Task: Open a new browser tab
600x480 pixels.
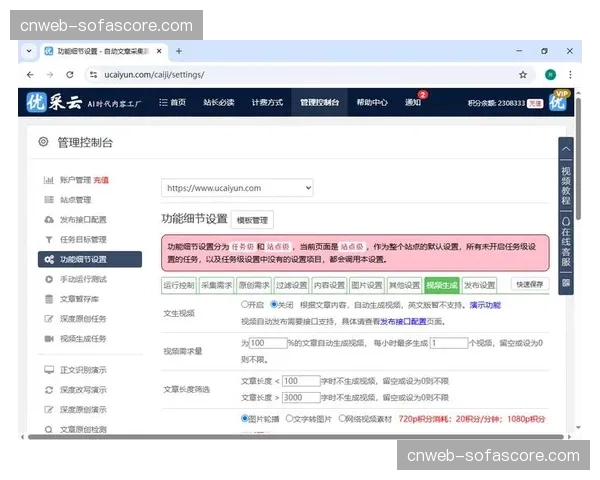Action: [x=179, y=51]
